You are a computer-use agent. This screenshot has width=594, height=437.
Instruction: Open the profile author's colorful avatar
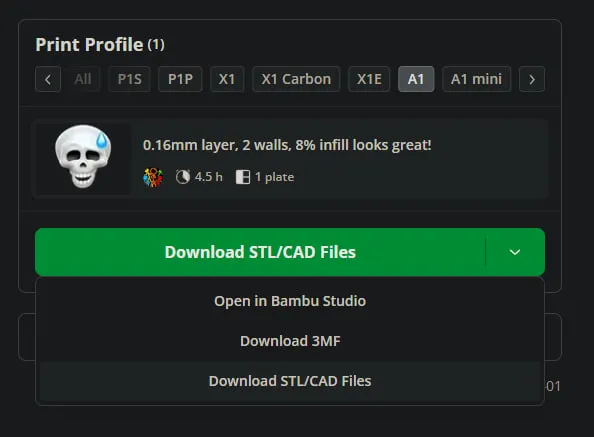pos(153,177)
